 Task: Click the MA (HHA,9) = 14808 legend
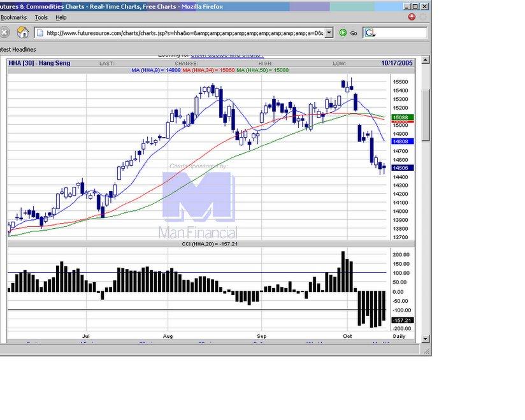[x=156, y=70]
